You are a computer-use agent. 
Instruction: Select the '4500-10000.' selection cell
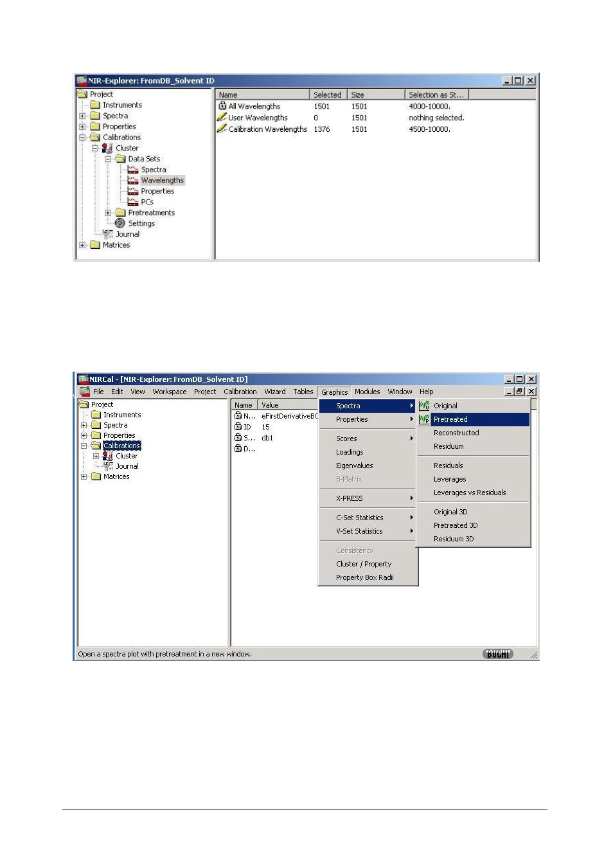click(x=430, y=129)
